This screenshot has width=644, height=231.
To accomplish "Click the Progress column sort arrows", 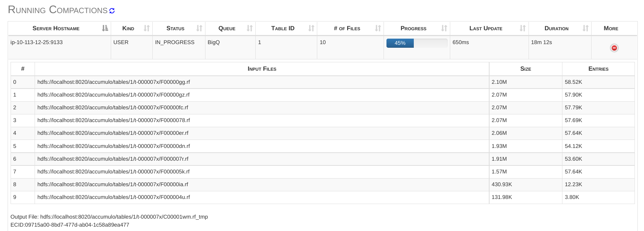I will pyautogui.click(x=444, y=28).
